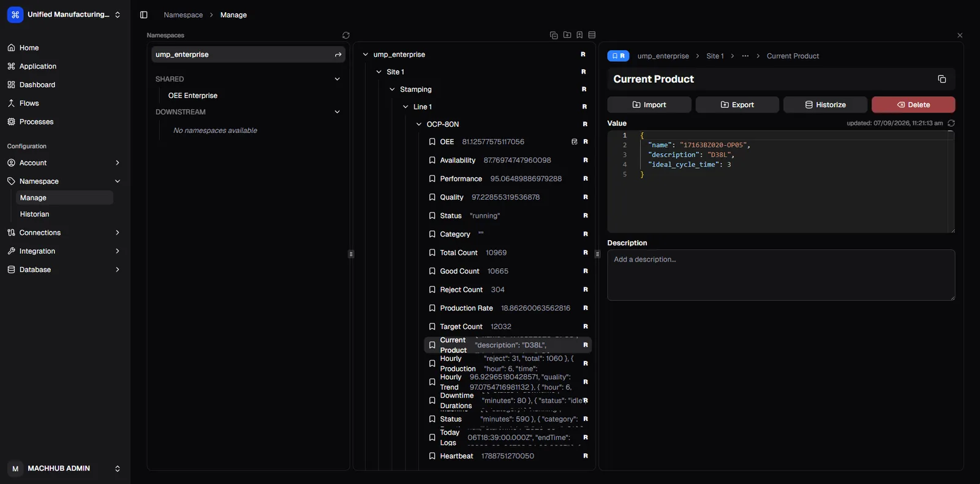Screen dimensions: 980x484
Task: Click the blue R bookmark badge in breadcrumb
Action: point(619,56)
